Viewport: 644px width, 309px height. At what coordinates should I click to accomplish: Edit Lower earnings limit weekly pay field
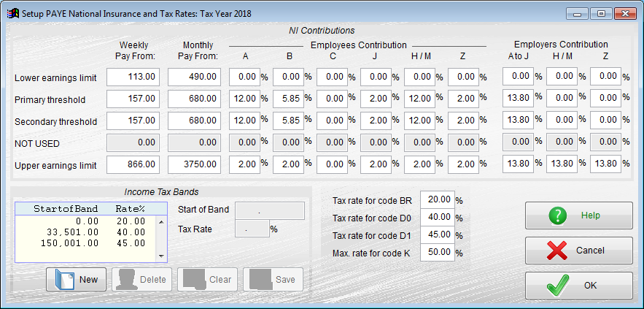click(133, 77)
